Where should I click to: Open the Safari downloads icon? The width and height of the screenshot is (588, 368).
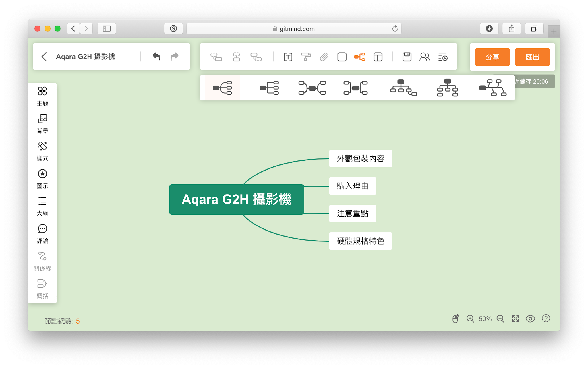489,28
